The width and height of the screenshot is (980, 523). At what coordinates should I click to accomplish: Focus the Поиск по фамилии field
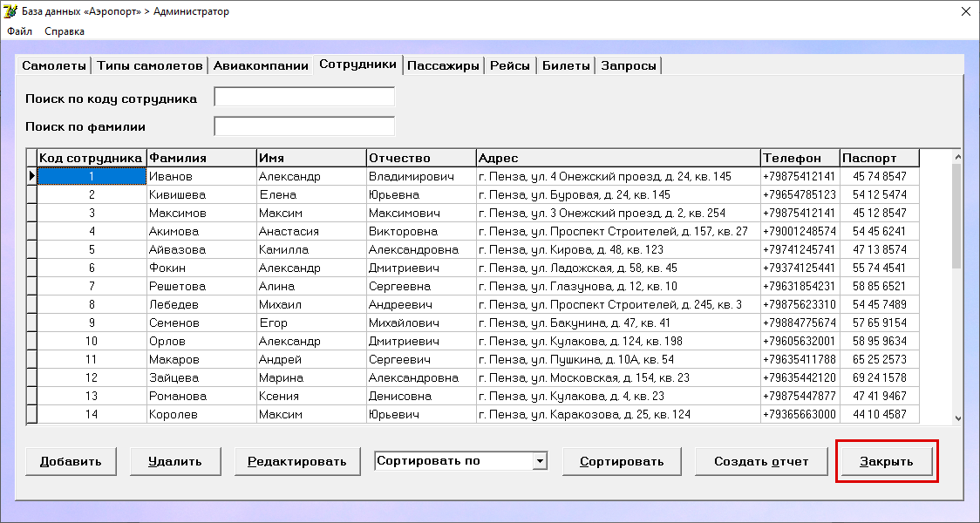(304, 126)
